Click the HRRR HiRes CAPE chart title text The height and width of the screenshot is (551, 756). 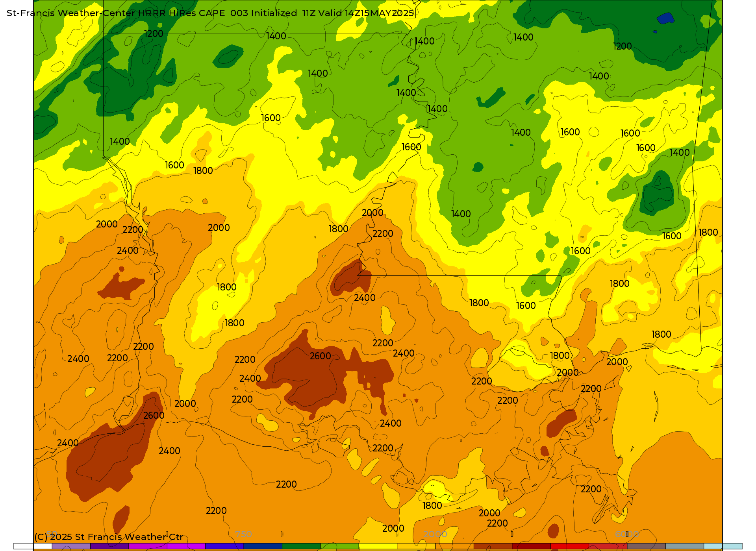click(210, 13)
